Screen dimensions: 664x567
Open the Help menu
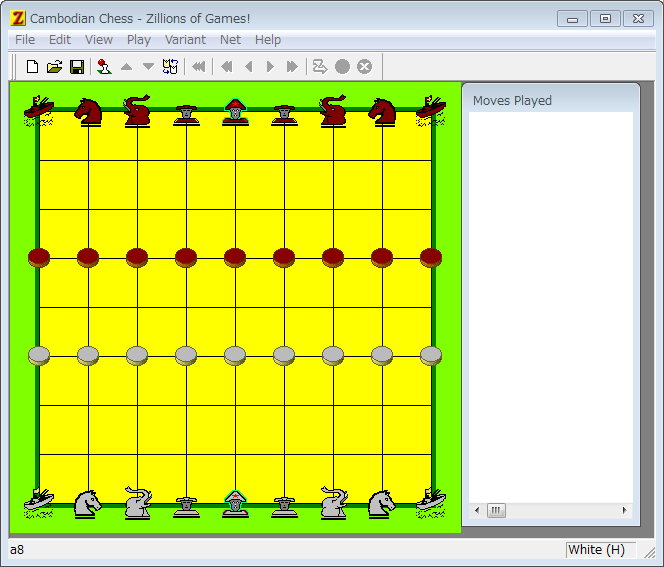(x=268, y=40)
